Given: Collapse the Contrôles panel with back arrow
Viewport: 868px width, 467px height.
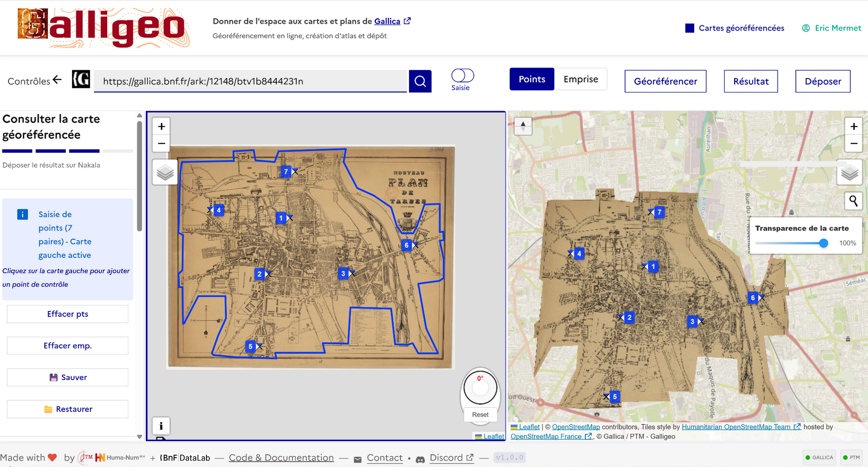Looking at the screenshot, I should (57, 80).
